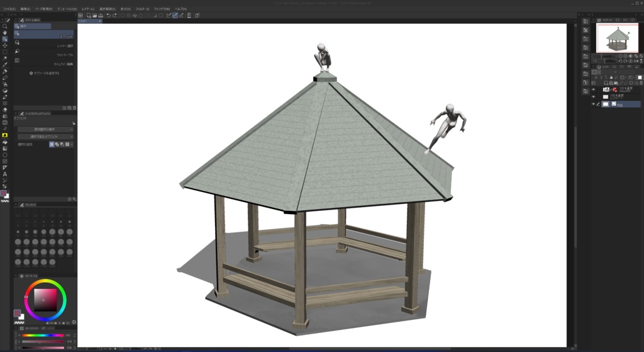Redo the last undone action

pyautogui.click(x=114, y=16)
